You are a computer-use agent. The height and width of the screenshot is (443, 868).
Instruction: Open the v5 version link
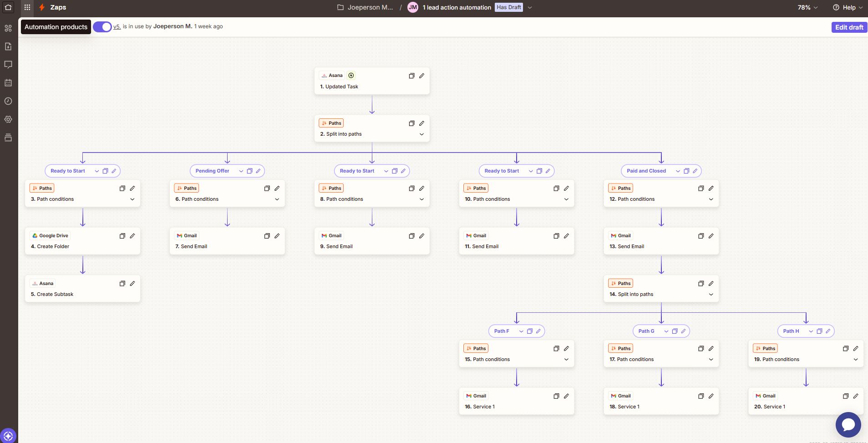[117, 26]
